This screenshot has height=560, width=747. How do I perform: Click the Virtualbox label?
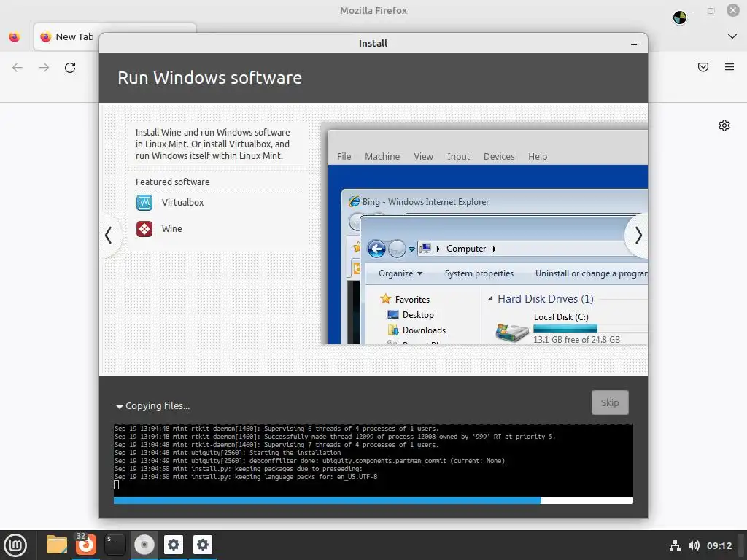pyautogui.click(x=182, y=203)
